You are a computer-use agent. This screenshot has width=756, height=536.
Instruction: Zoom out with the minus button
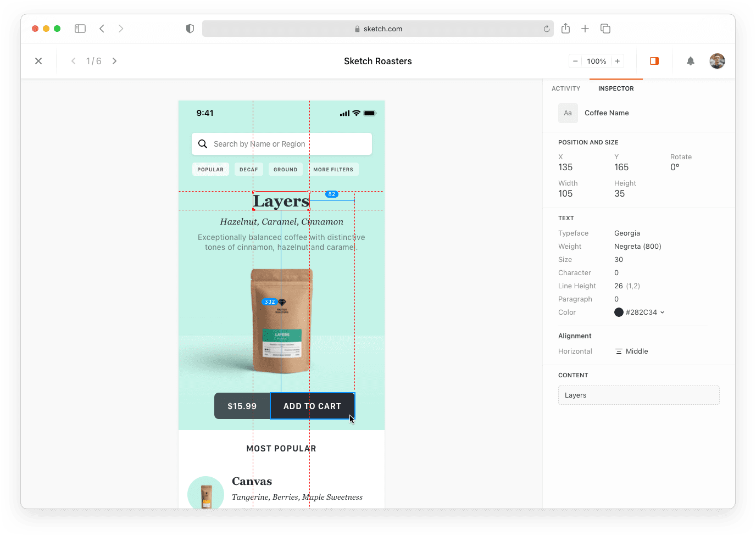[x=575, y=61]
